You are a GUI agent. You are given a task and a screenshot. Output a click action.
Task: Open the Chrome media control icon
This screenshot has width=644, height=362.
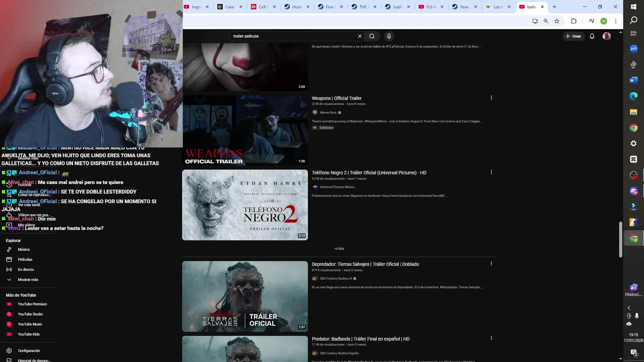(x=592, y=21)
